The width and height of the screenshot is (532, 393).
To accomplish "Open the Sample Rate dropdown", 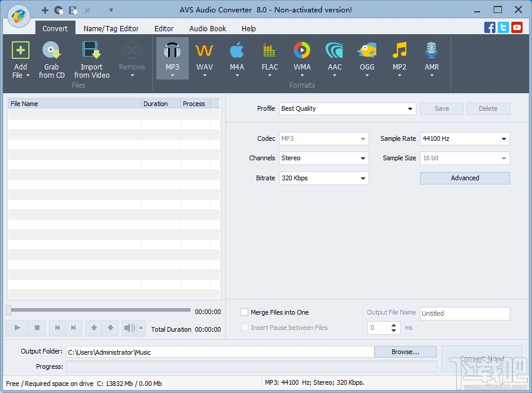I will (x=465, y=139).
